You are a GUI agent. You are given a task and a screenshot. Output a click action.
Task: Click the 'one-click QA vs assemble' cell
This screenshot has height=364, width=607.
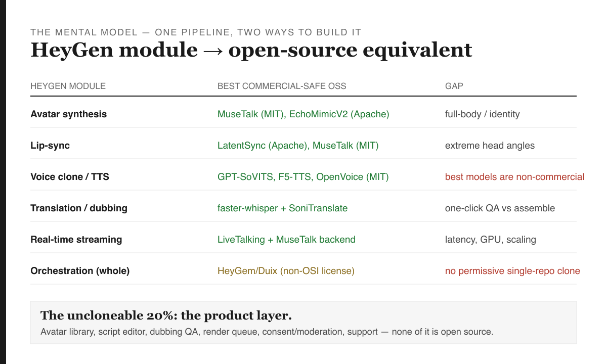pyautogui.click(x=500, y=208)
